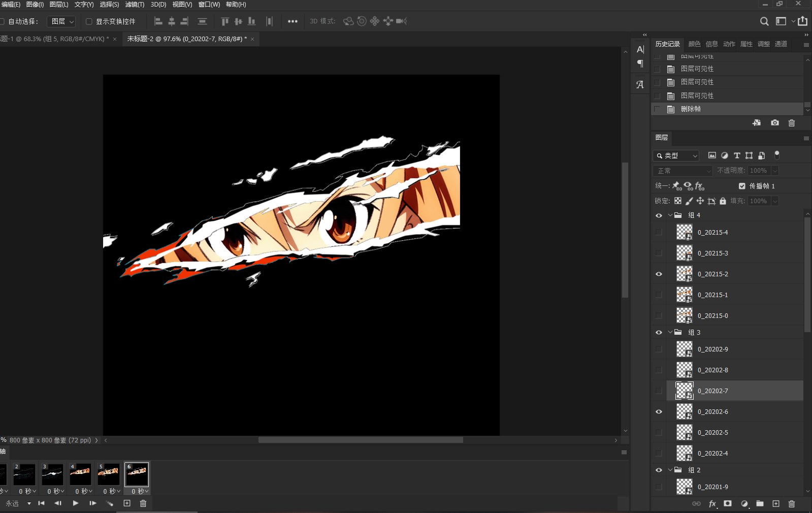Open the 图层(L) menu

(x=59, y=5)
